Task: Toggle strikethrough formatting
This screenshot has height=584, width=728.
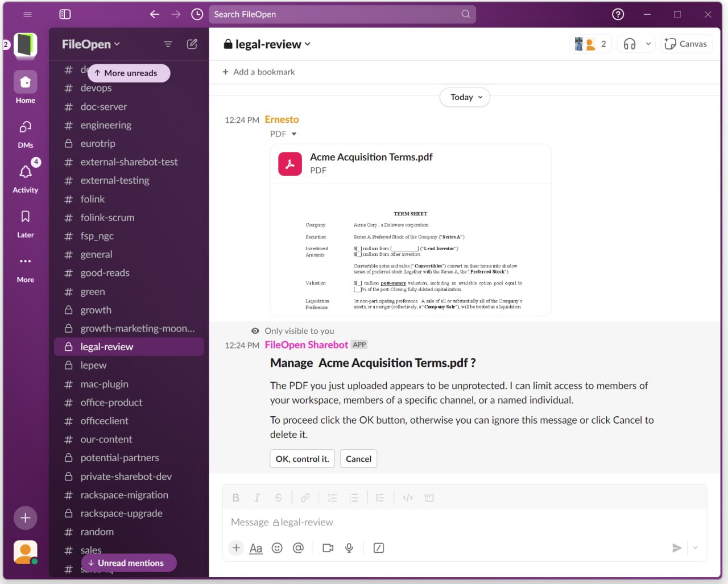Action: point(278,498)
